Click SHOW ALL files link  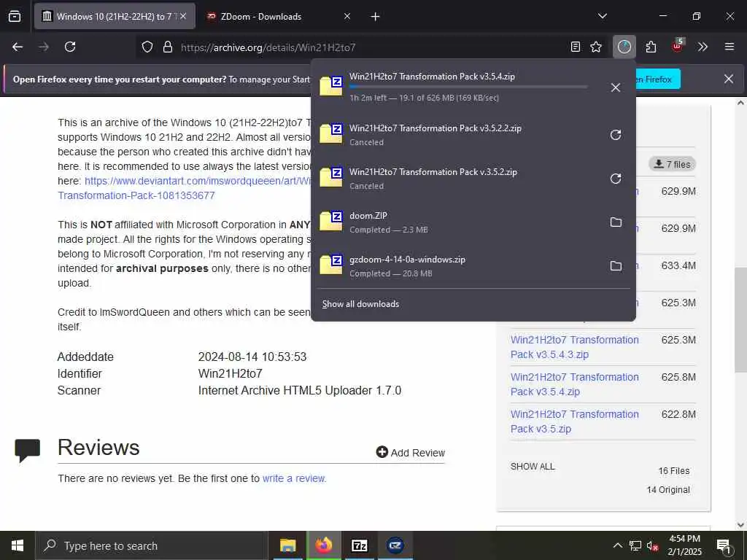click(533, 467)
